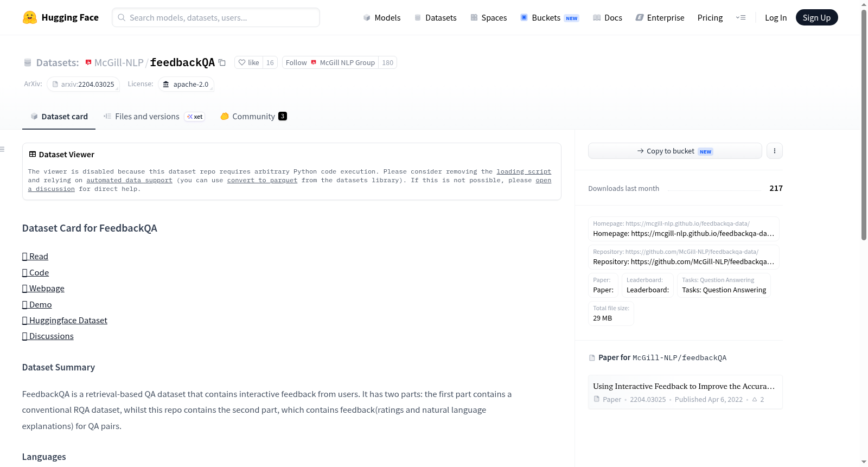Open automated data support link
The image size is (868, 467).
click(129, 180)
